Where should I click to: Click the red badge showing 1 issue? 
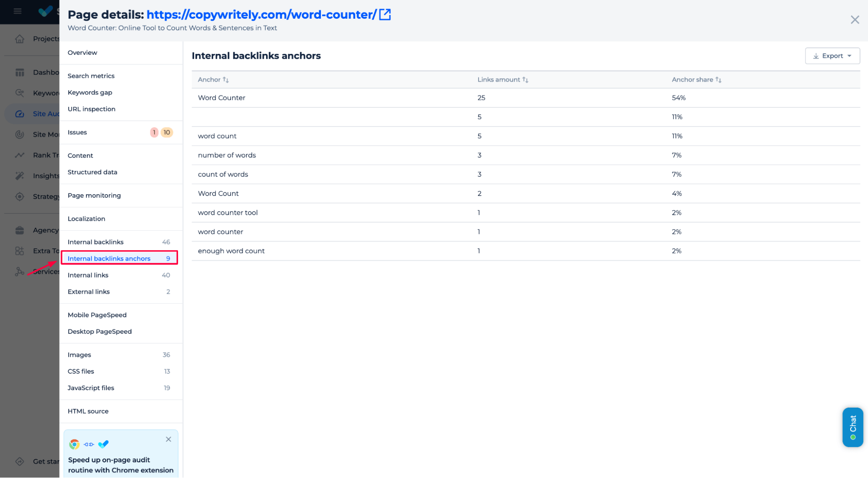tap(154, 133)
